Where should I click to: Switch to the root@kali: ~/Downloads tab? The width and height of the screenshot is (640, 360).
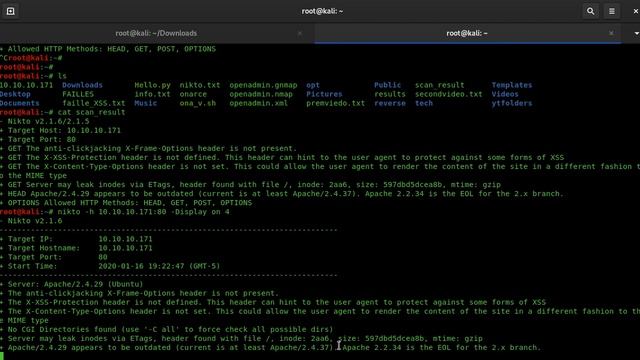pyautogui.click(x=156, y=33)
